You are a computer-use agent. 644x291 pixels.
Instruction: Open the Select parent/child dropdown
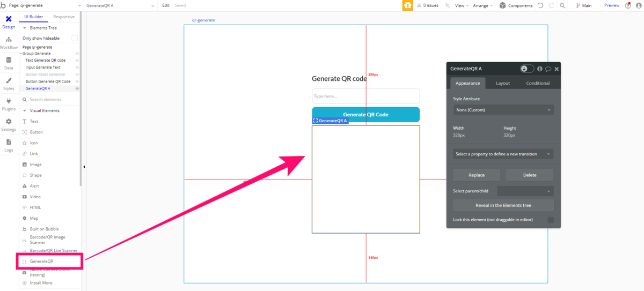point(525,191)
